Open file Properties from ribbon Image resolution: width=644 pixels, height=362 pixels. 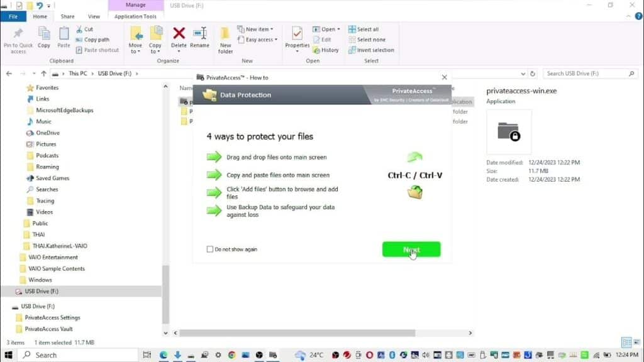pyautogui.click(x=297, y=40)
